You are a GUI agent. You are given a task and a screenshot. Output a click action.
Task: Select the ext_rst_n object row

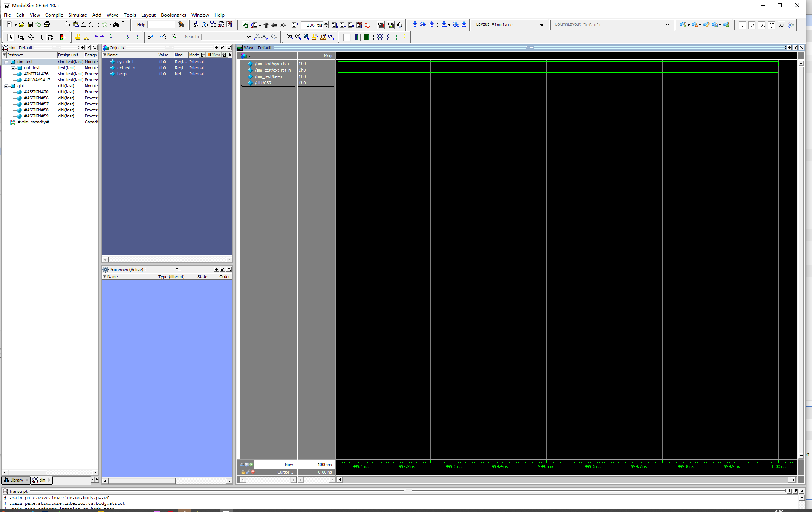(x=126, y=68)
